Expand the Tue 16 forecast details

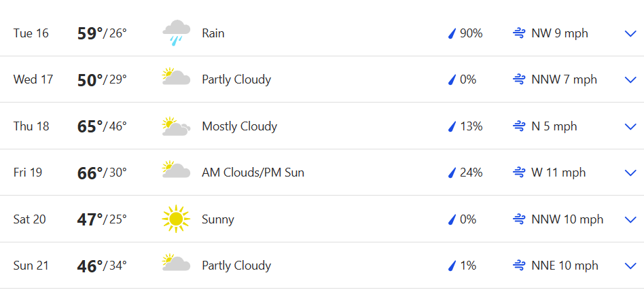click(630, 33)
